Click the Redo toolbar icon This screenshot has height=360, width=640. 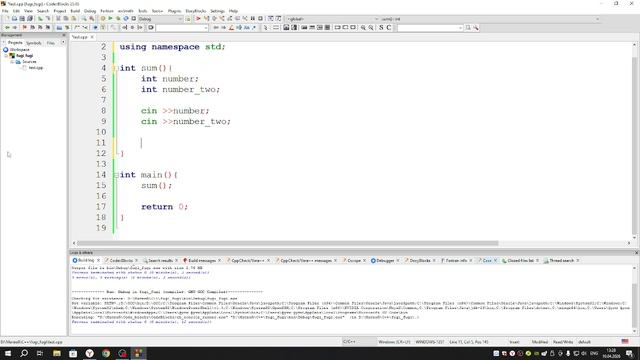[48, 19]
